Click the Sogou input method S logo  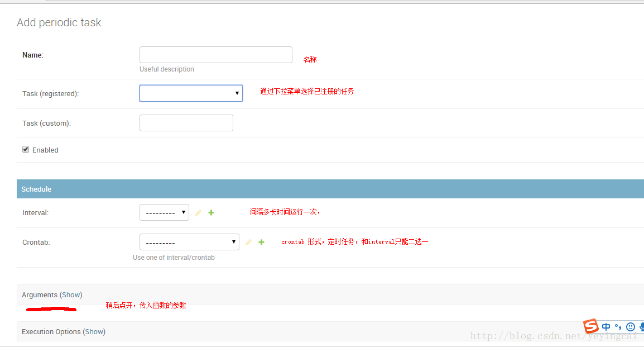590,326
